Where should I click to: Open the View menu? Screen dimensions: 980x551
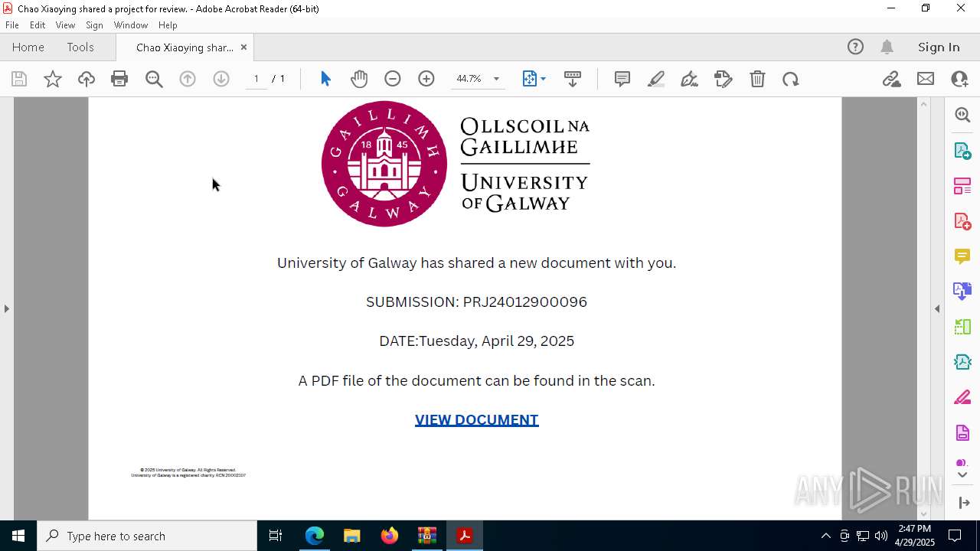(65, 24)
